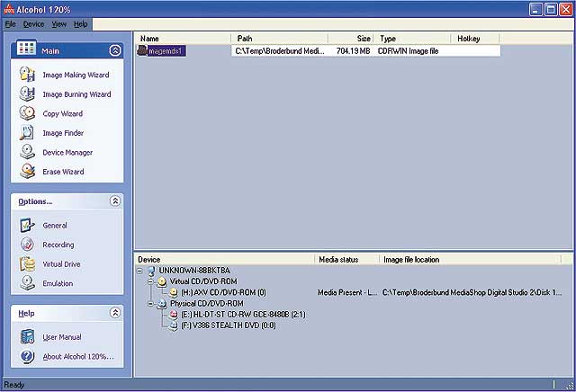Open Virtual Drive options link

click(x=61, y=264)
